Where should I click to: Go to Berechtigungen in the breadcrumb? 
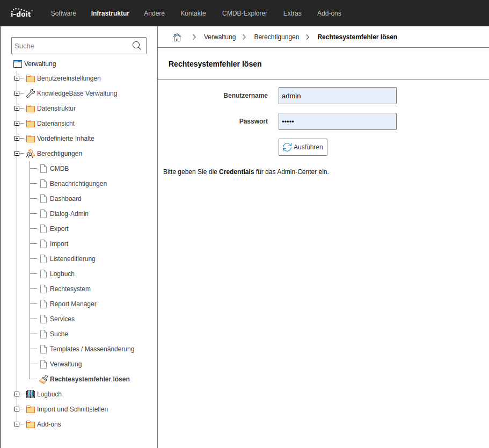[x=276, y=37]
